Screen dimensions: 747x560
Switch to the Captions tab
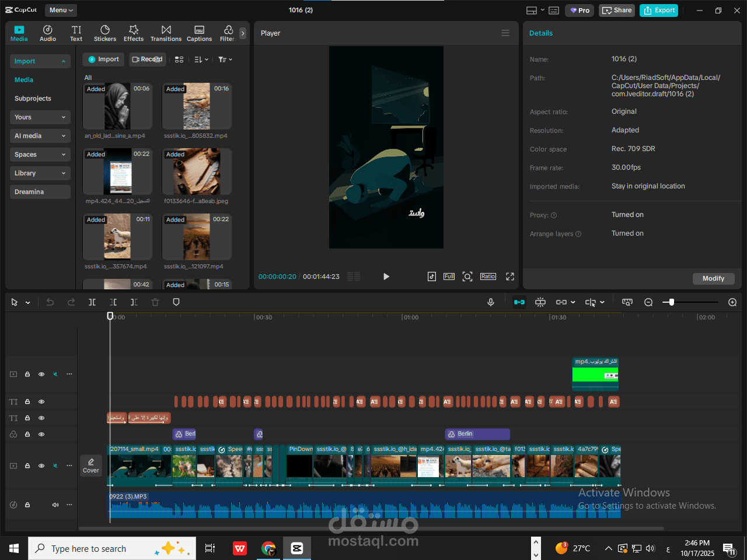click(x=199, y=33)
